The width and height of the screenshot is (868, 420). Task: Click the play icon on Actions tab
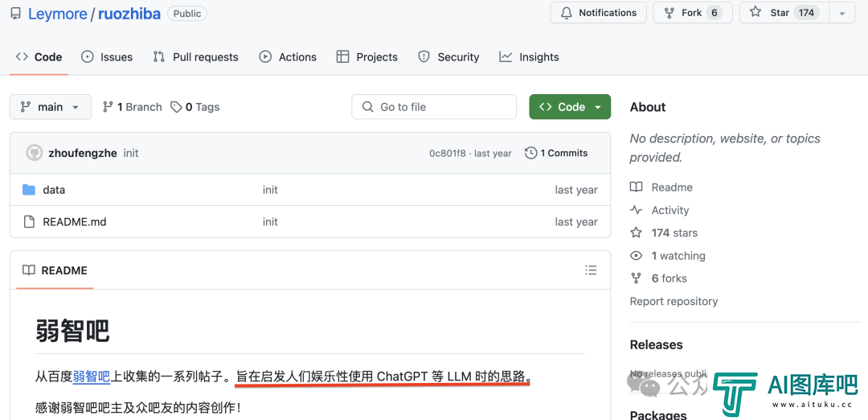(x=265, y=57)
